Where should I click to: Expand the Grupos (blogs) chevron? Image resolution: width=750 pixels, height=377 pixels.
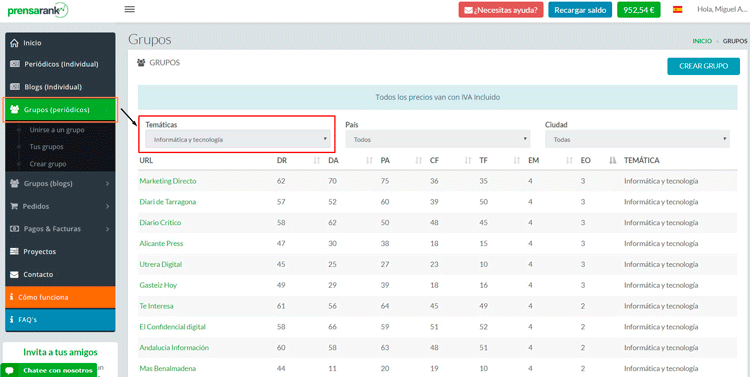point(107,184)
